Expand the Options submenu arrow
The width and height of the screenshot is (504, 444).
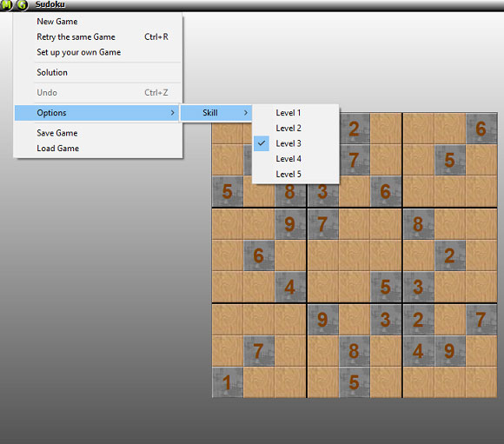(173, 113)
